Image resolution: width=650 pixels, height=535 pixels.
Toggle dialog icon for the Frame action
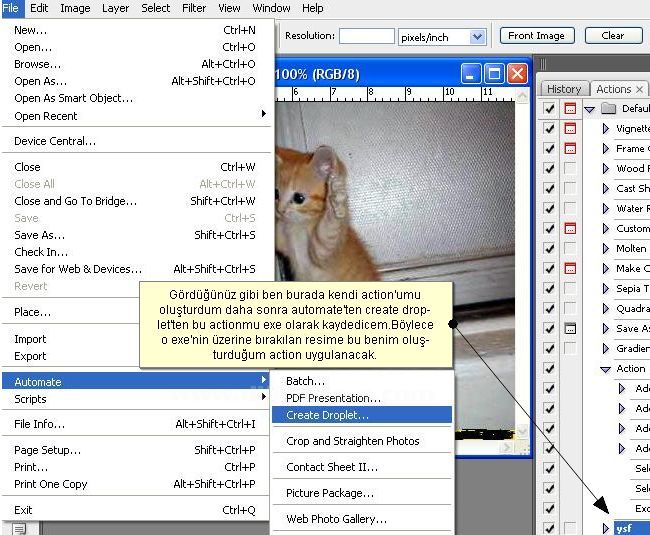[x=570, y=148]
